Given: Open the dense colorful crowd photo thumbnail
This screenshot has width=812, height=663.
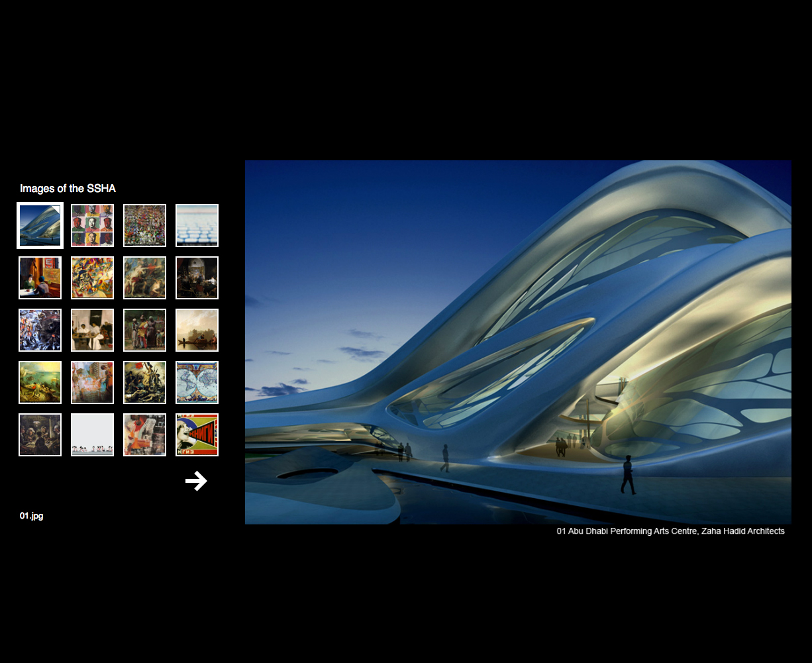Looking at the screenshot, I should click(144, 225).
